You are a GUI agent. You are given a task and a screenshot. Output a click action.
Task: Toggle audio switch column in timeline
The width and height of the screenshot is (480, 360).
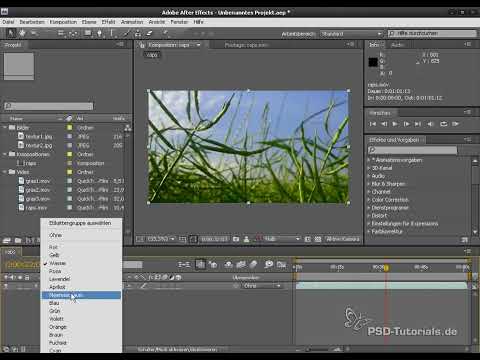(13, 277)
